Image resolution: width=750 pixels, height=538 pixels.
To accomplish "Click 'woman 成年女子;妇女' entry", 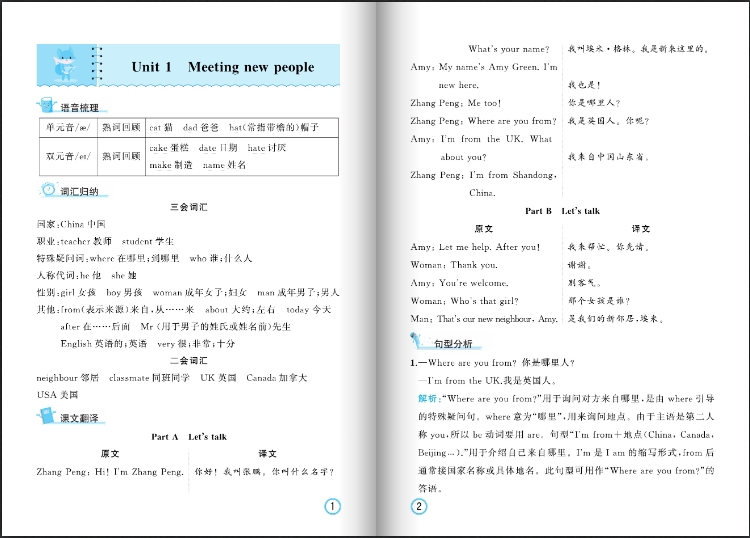I will click(200, 292).
